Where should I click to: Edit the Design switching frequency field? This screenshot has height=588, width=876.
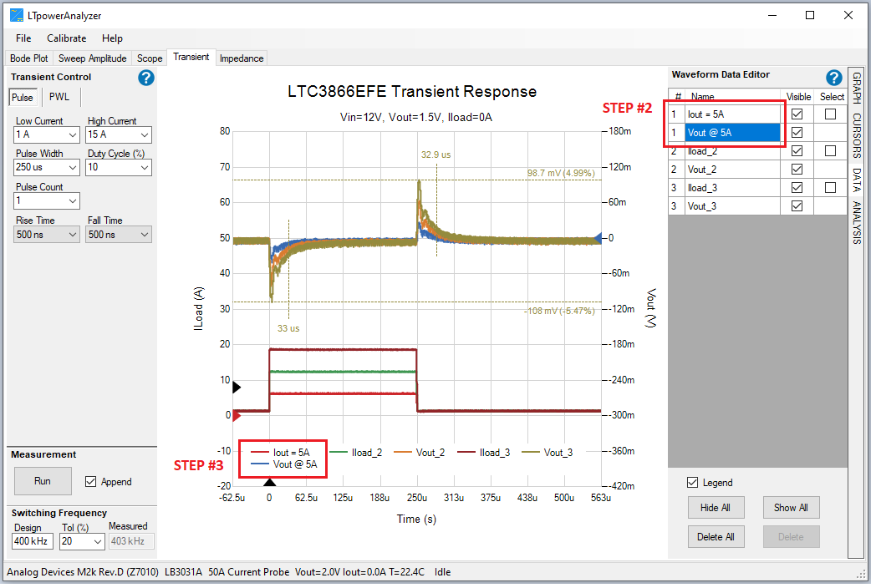31,541
